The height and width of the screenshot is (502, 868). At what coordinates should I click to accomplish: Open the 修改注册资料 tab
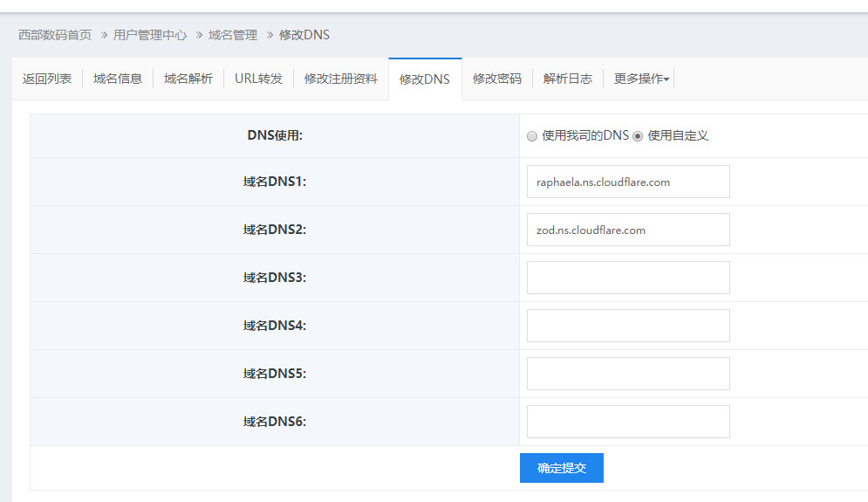[x=341, y=79]
